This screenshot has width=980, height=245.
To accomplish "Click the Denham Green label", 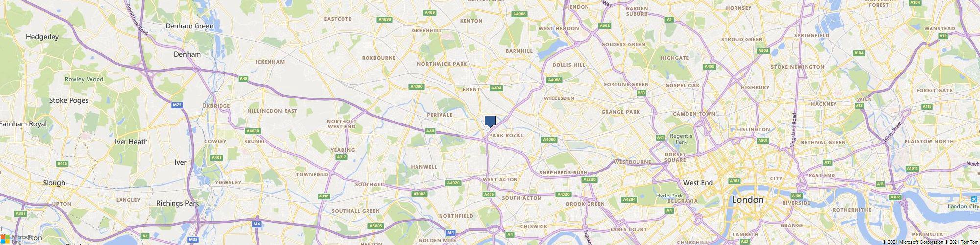I will click(189, 26).
